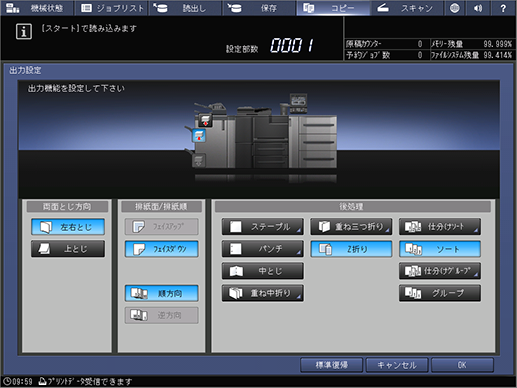
Task: Select 左右とじ binding direction
Action: pos(68,227)
